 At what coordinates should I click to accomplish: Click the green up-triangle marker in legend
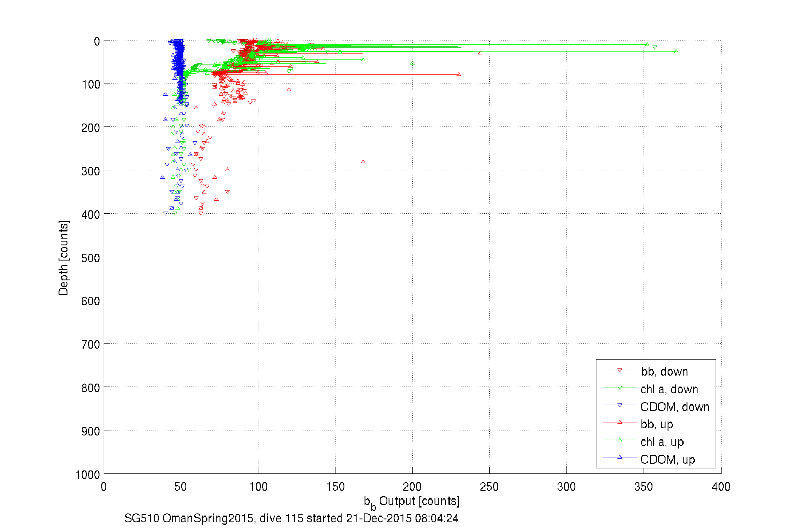tap(620, 440)
